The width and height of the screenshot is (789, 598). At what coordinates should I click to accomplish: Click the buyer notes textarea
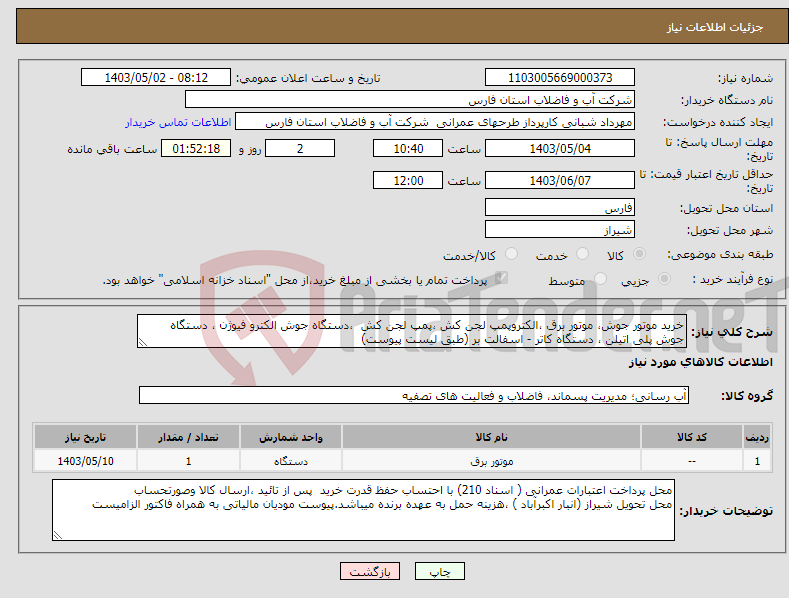pyautogui.click(x=363, y=510)
